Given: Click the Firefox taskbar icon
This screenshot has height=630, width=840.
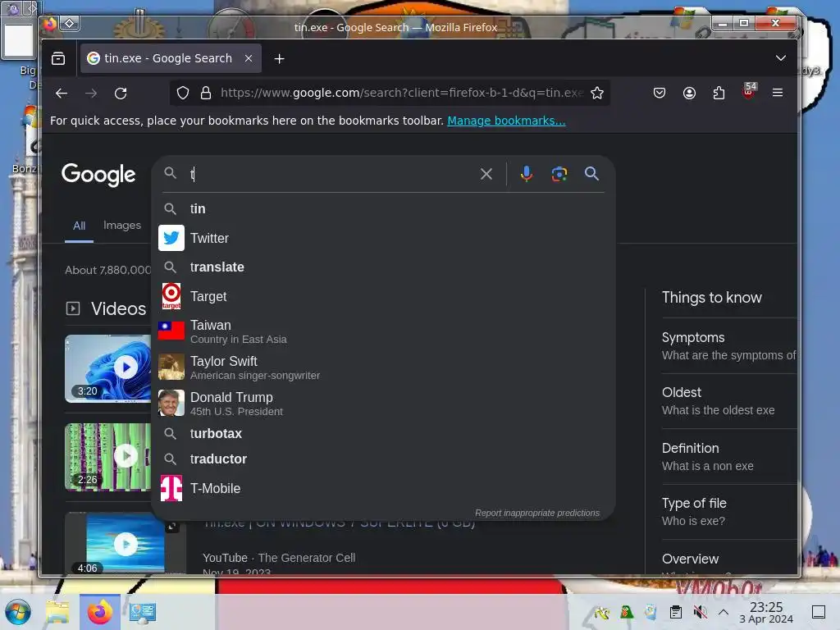Looking at the screenshot, I should tap(99, 612).
